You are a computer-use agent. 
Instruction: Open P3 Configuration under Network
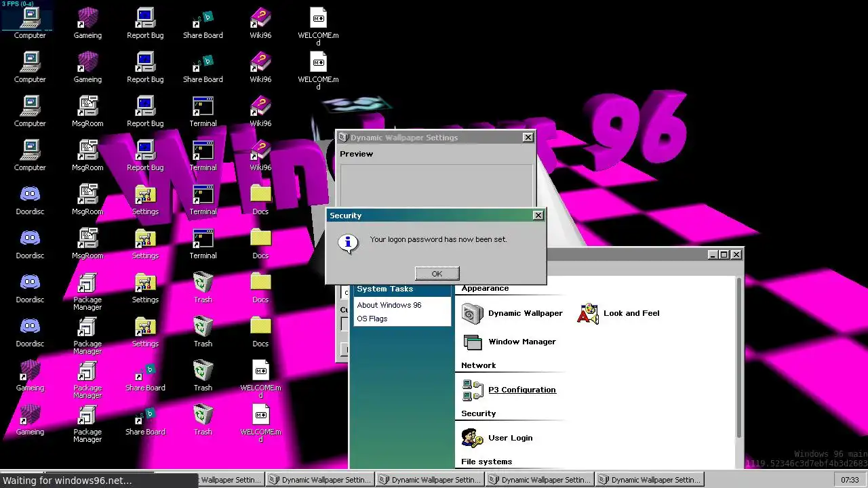[509, 390]
